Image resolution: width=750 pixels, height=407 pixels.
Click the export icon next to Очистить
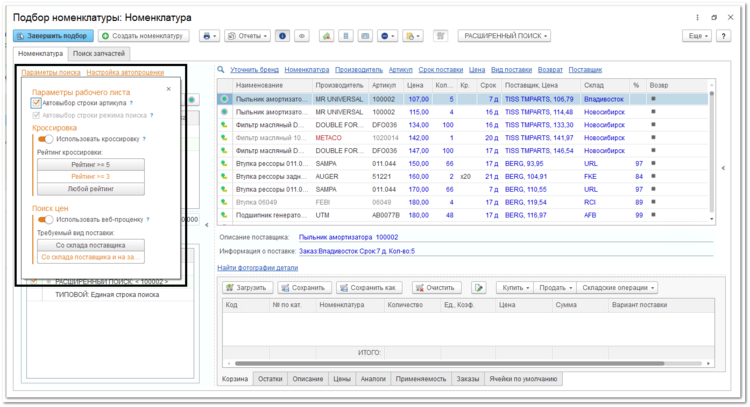point(479,287)
